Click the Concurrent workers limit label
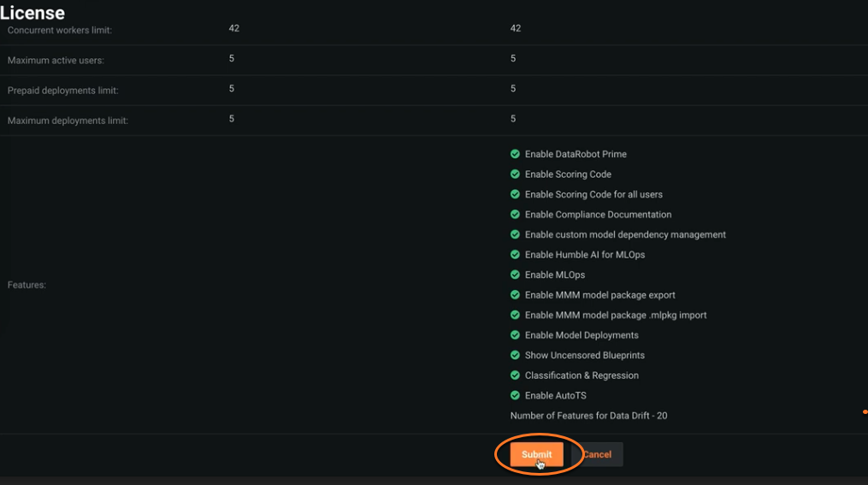 point(60,31)
